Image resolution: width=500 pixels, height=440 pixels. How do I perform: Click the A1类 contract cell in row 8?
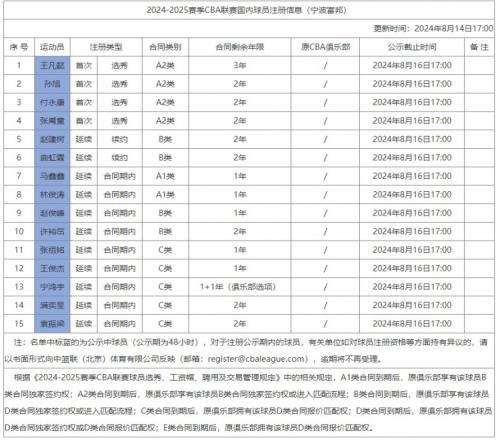[x=165, y=195]
